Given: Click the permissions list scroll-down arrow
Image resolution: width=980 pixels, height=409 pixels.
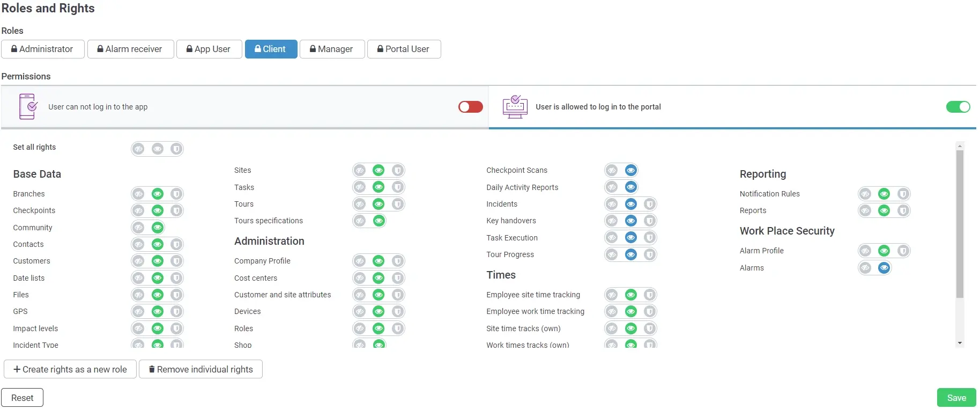Looking at the screenshot, I should [960, 343].
